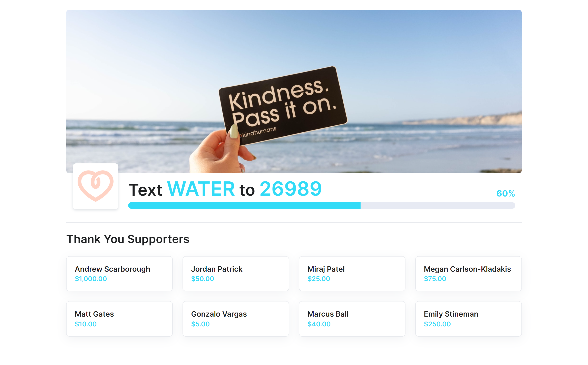588x365 pixels.
Task: Open the Jordan Patrick supporter card
Action: click(235, 273)
